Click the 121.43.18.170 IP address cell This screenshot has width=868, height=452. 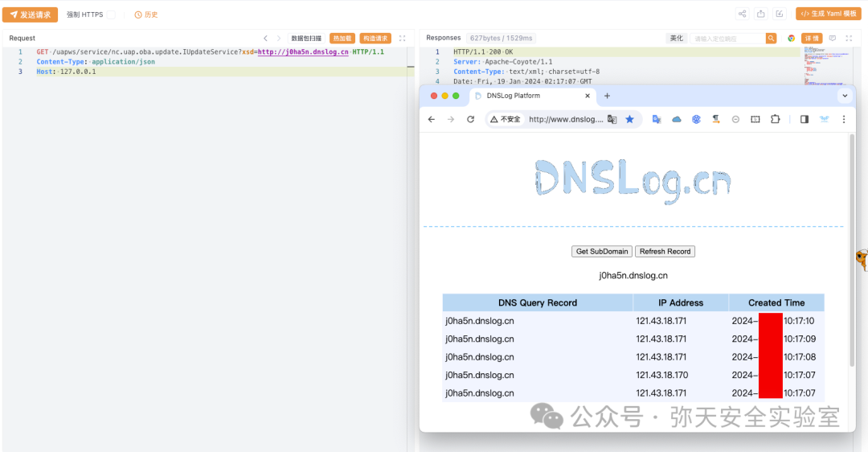[x=662, y=375]
